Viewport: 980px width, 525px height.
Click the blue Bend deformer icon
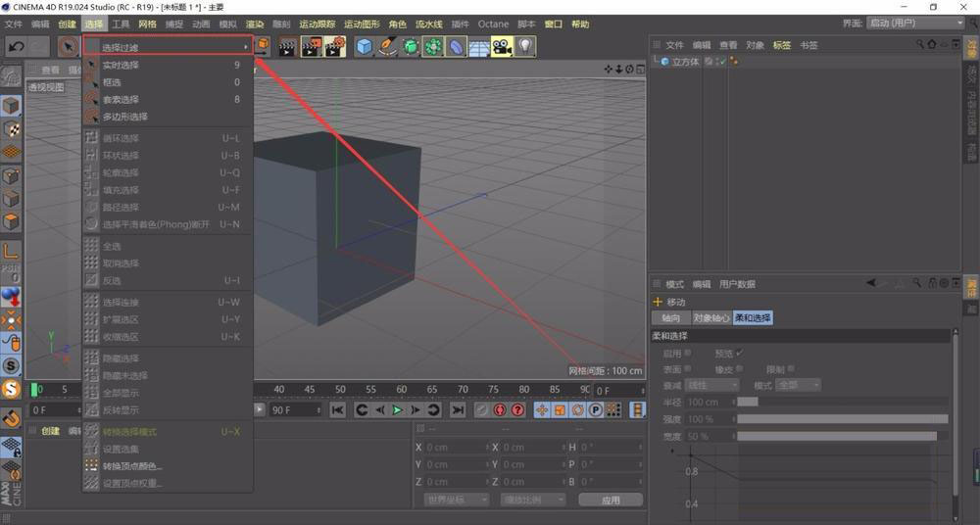point(456,47)
